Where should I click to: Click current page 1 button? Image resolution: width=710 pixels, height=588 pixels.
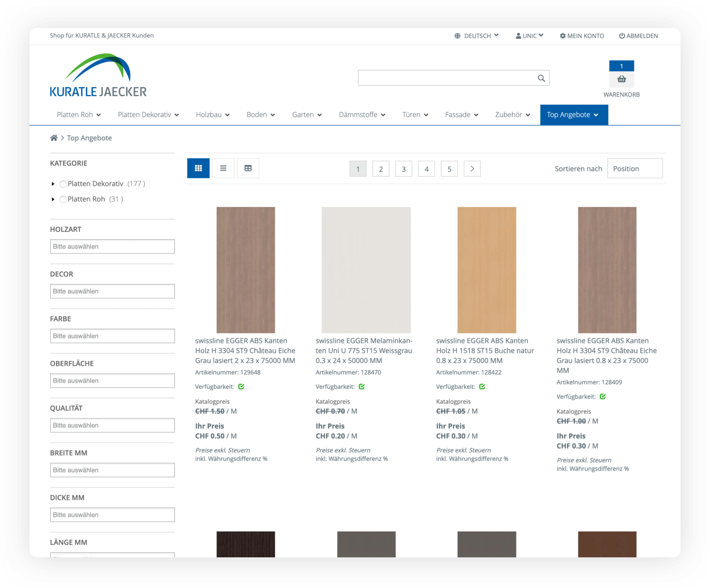[x=358, y=169]
